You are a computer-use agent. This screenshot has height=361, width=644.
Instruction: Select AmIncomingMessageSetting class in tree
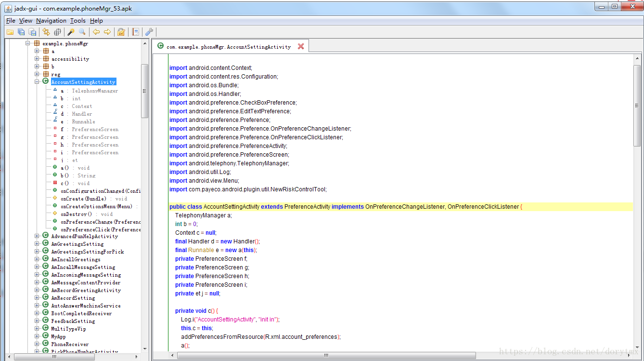point(86,275)
